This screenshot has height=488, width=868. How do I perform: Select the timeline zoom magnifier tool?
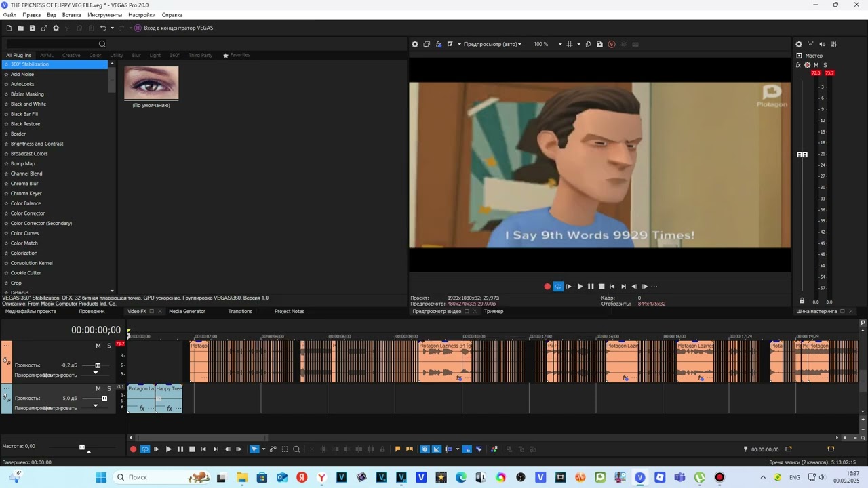click(x=296, y=449)
